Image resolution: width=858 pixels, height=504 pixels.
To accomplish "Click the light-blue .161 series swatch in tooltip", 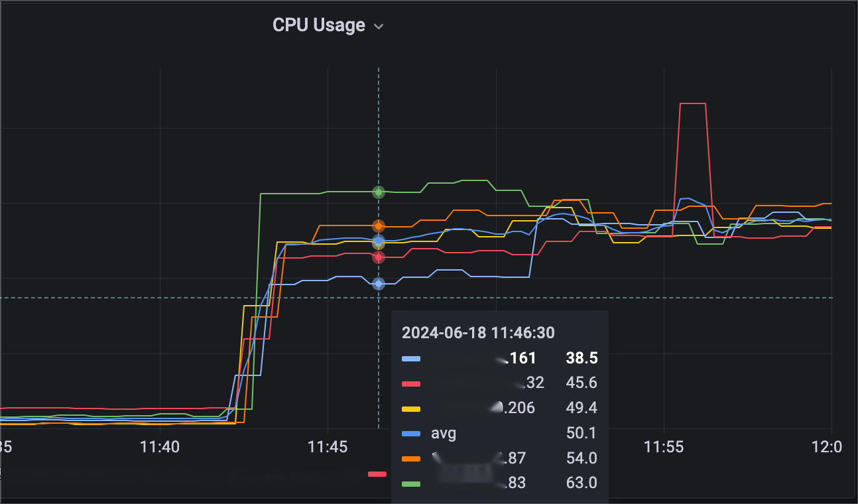I will tap(411, 359).
